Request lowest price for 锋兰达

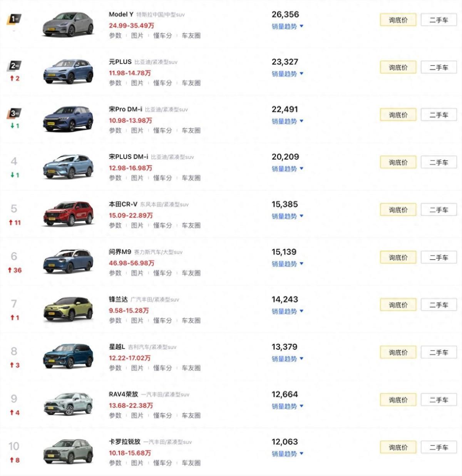[x=398, y=305]
